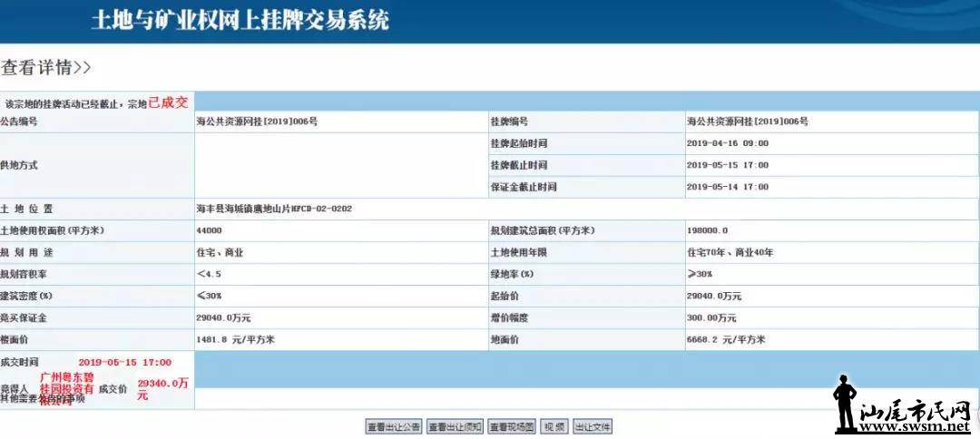
Task: Click the empty 供地方式 value cell
Action: click(336, 165)
